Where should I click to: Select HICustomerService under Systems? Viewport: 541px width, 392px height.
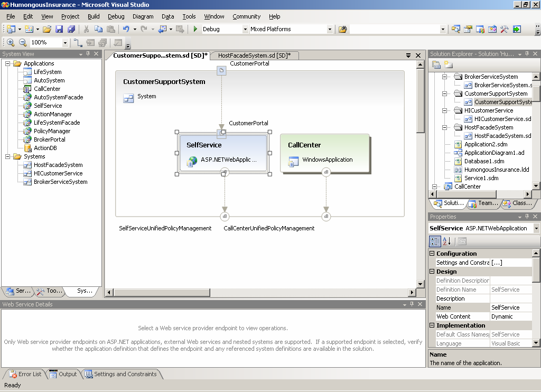(58, 173)
